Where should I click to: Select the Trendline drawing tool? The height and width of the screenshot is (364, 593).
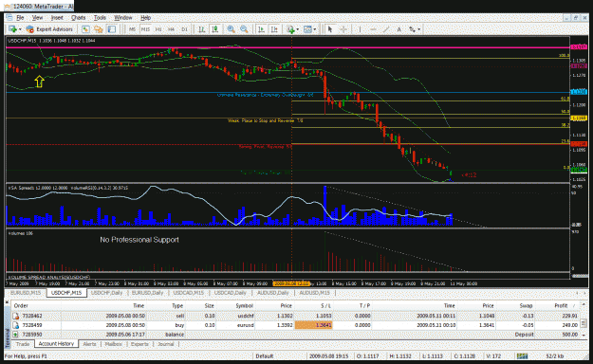(x=386, y=29)
